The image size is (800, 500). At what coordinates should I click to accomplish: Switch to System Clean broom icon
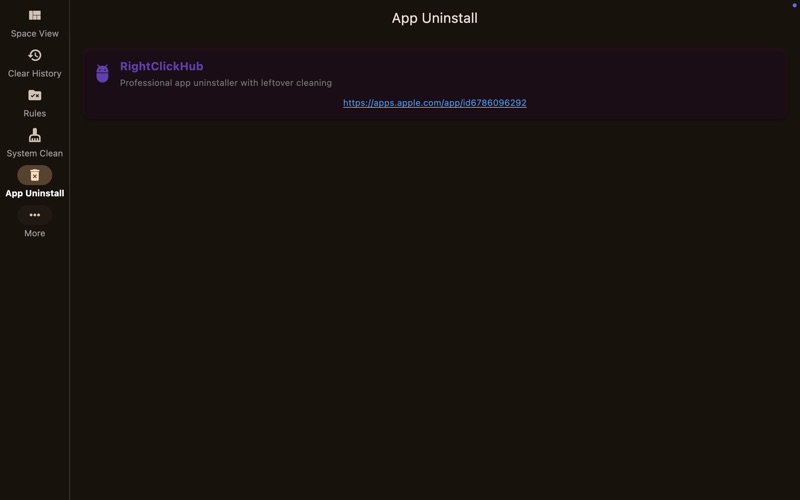[x=35, y=135]
